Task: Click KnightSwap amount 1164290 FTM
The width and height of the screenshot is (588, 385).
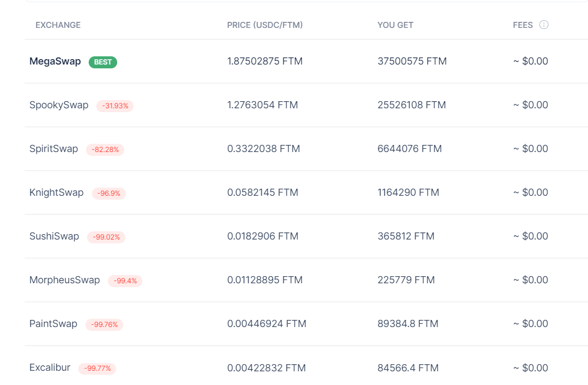Action: point(408,192)
